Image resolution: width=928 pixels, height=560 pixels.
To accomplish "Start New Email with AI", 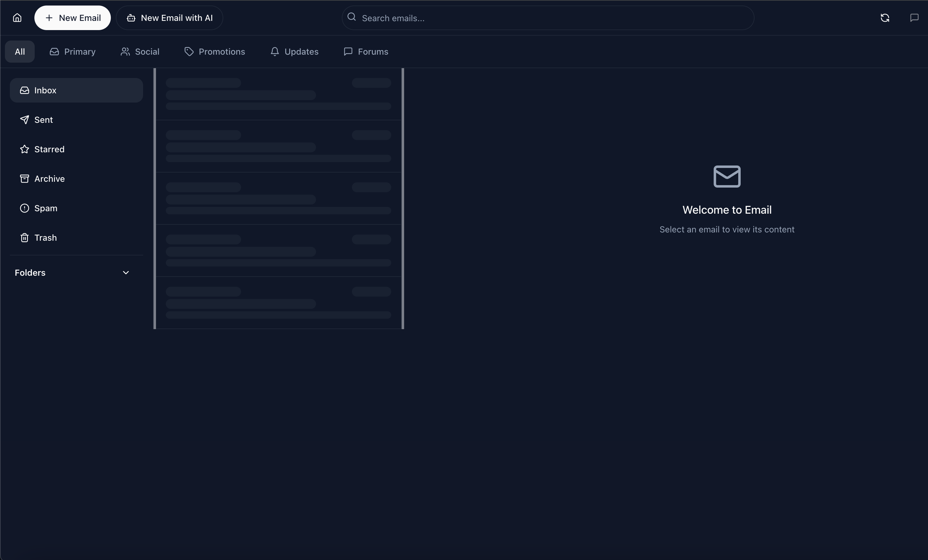I will 170,18.
